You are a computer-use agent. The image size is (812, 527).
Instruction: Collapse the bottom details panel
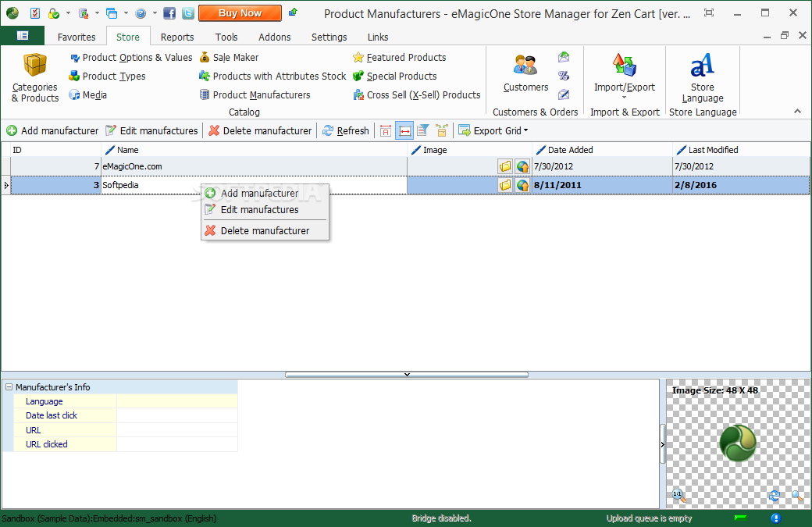tap(407, 374)
